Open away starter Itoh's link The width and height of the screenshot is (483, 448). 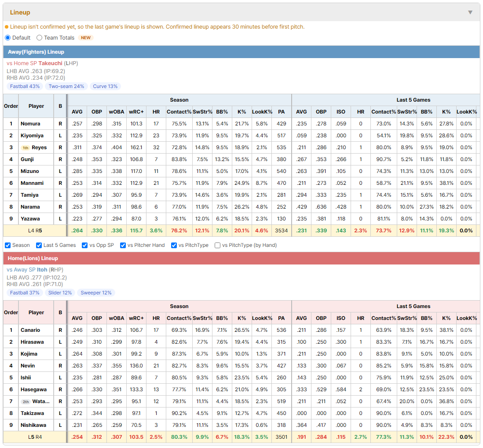[42, 270]
